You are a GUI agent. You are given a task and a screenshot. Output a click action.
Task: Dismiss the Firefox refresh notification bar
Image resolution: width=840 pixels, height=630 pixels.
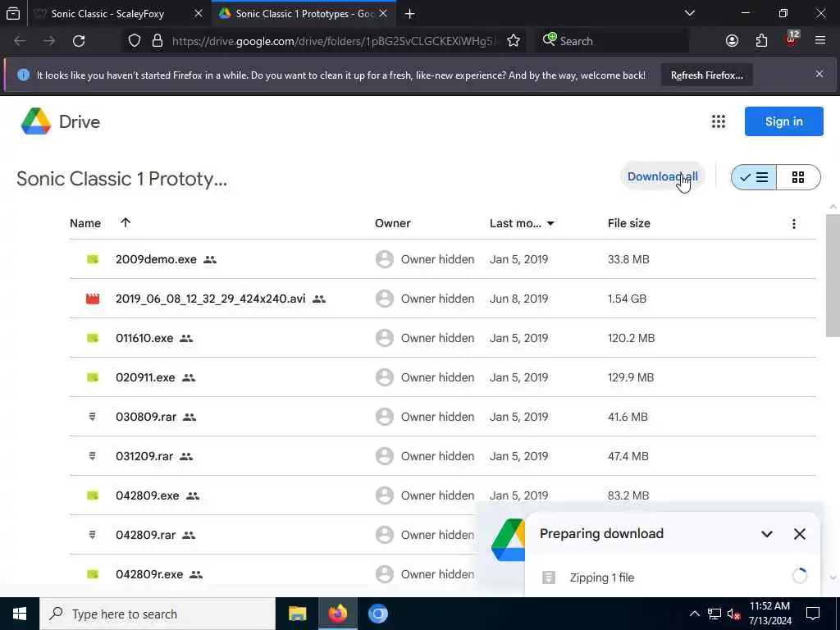point(819,74)
